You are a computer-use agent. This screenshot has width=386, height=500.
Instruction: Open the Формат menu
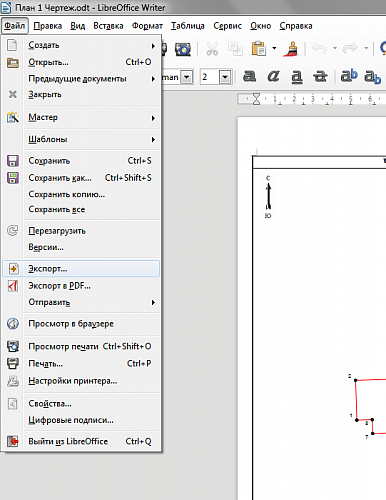(147, 26)
